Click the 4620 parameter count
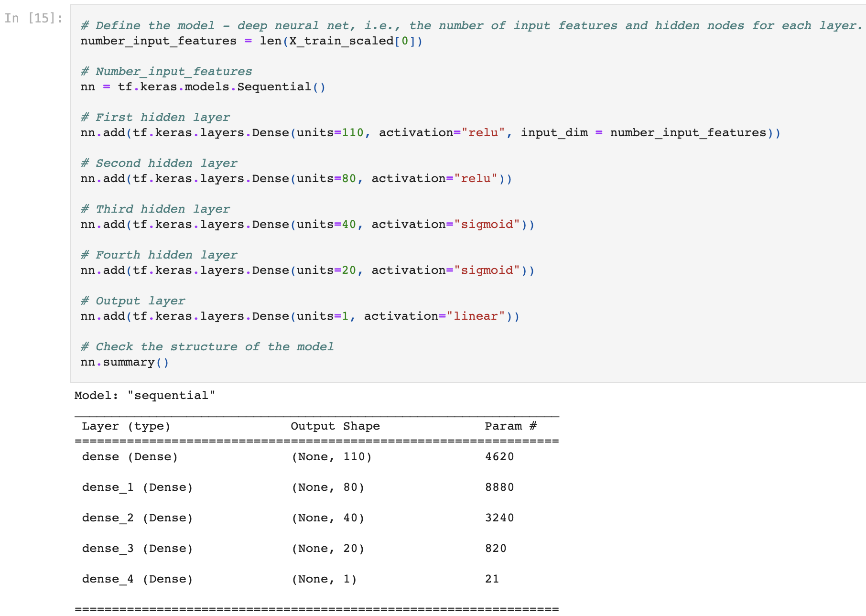 [x=499, y=457]
